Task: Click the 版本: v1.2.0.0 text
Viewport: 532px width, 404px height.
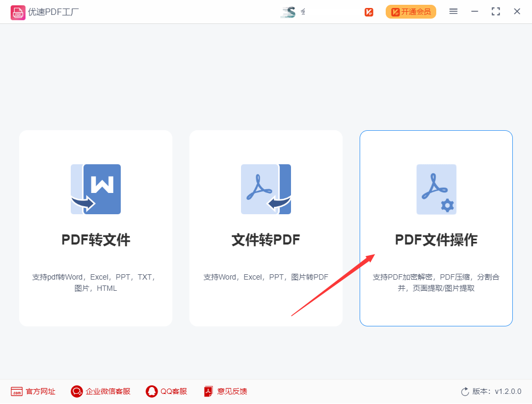Action: [497, 391]
